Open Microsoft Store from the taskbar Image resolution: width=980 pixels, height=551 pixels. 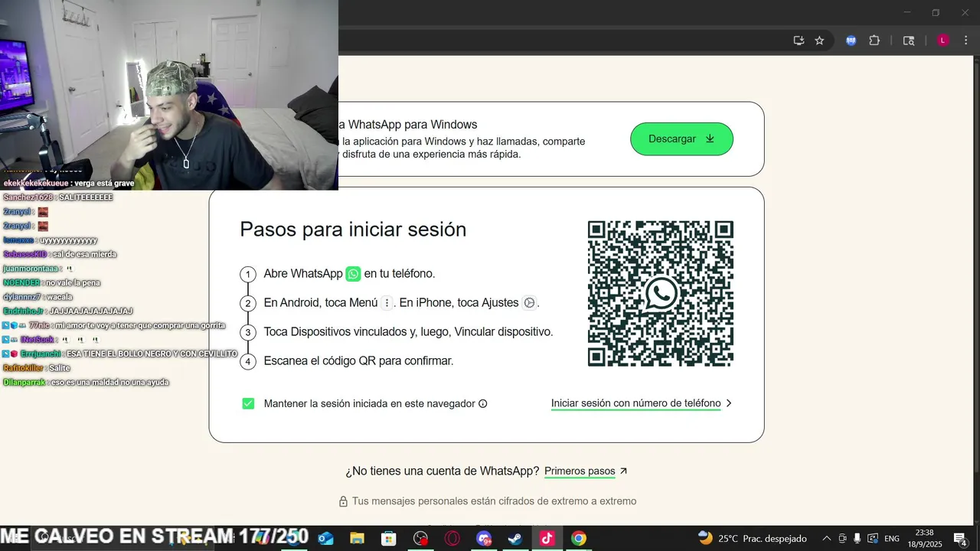[x=389, y=539]
